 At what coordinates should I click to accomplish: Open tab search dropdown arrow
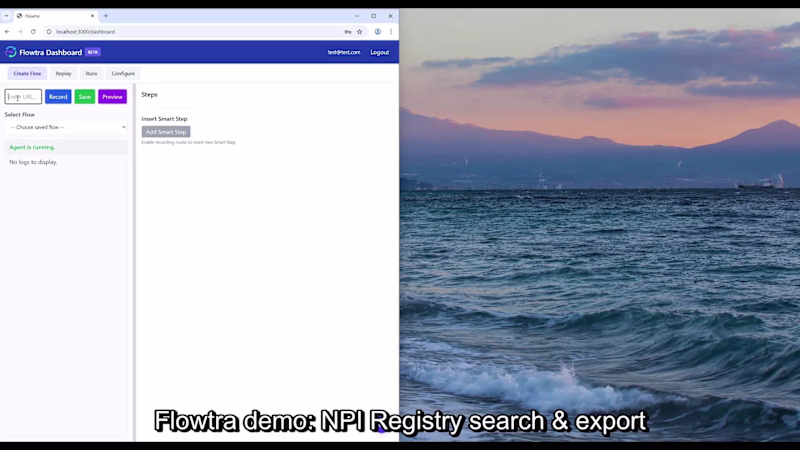[6, 16]
